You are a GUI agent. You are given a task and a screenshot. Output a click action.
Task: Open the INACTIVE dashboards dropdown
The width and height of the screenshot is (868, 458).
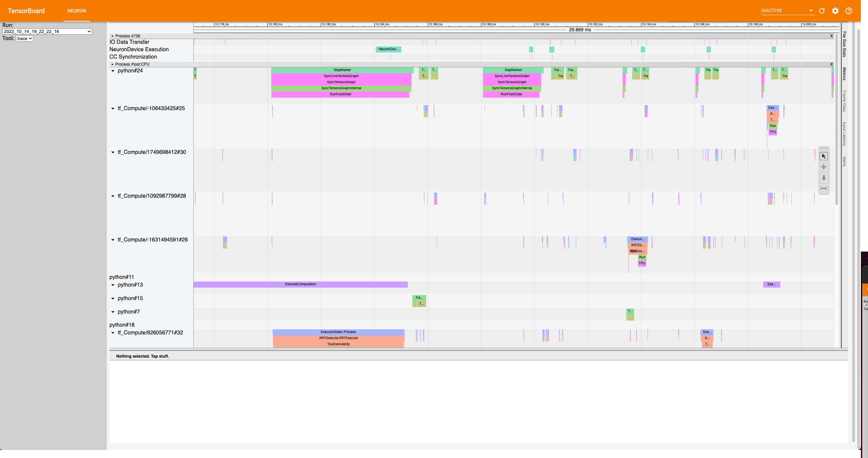pos(787,10)
